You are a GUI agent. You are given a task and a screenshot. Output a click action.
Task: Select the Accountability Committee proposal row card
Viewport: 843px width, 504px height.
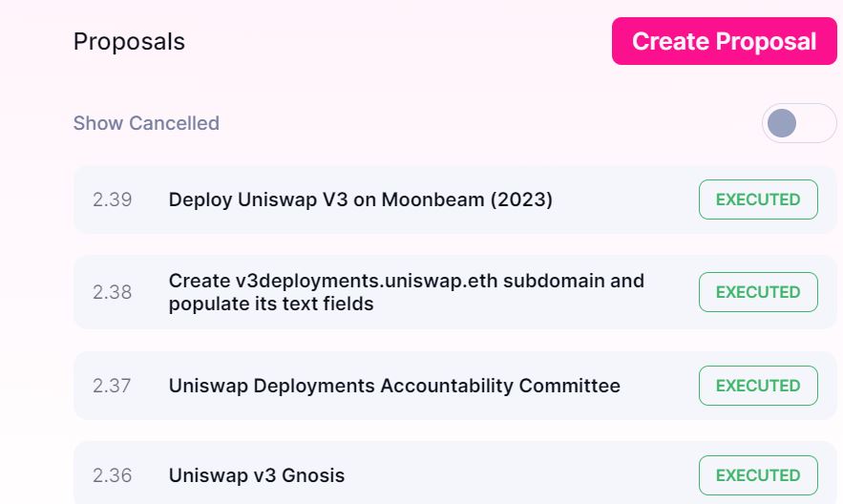(x=659, y=387)
